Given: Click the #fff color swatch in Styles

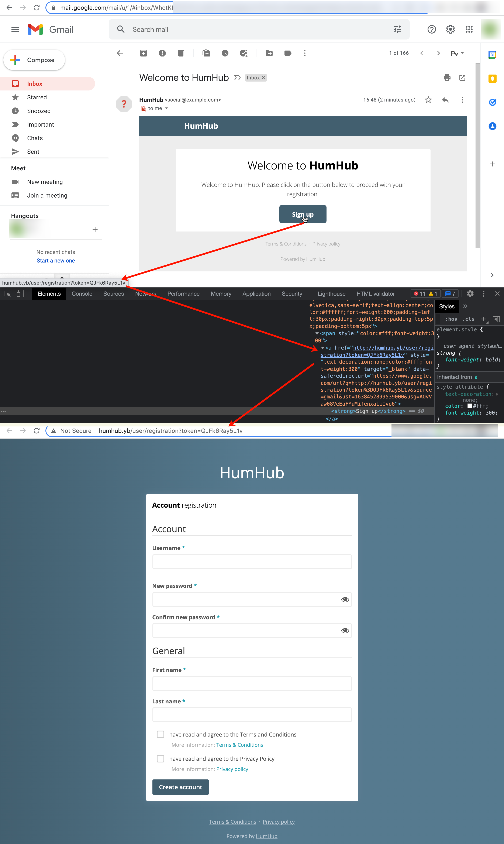Looking at the screenshot, I should click(470, 406).
